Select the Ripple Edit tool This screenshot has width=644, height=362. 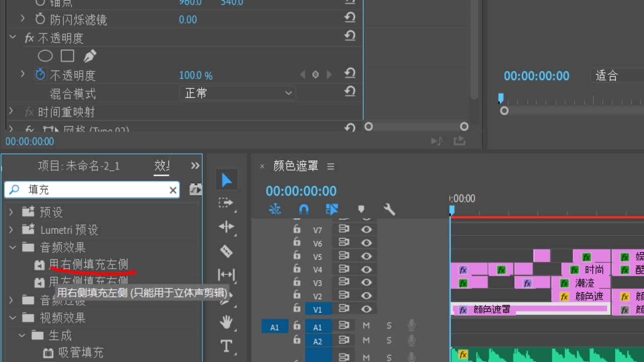click(226, 227)
